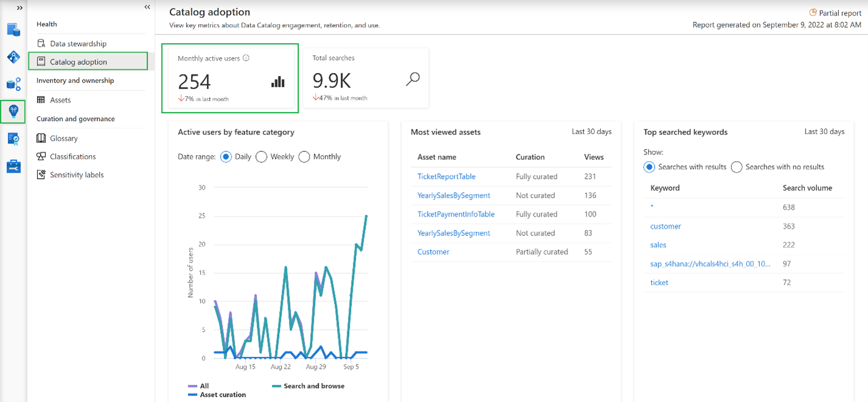
Task: Open the Data Catalog icon at rail top
Action: 13,30
